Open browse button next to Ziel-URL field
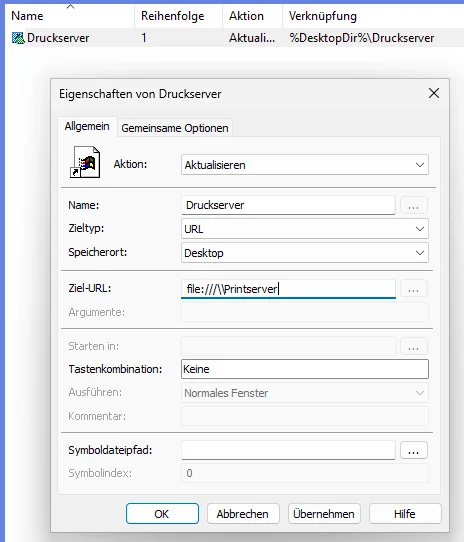 click(x=414, y=289)
